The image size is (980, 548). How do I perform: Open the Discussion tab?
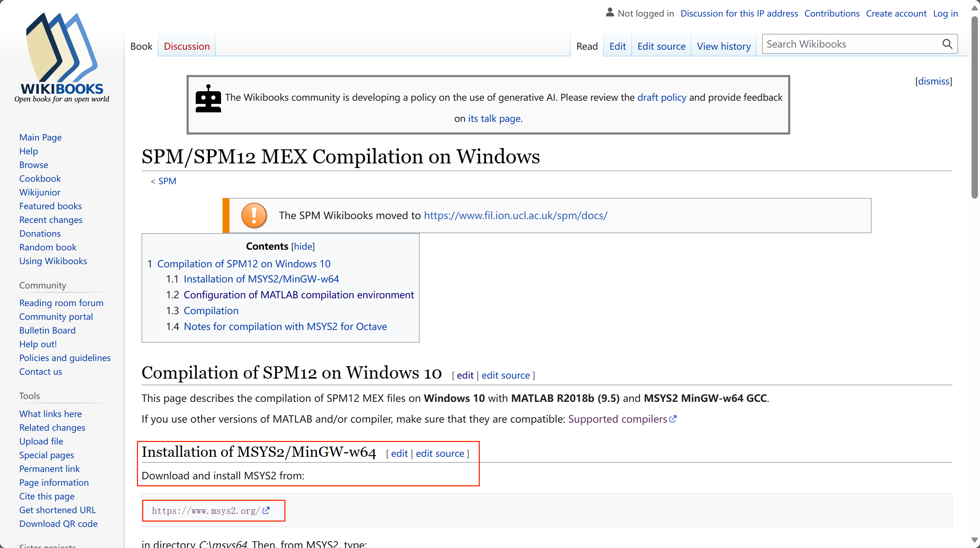187,46
